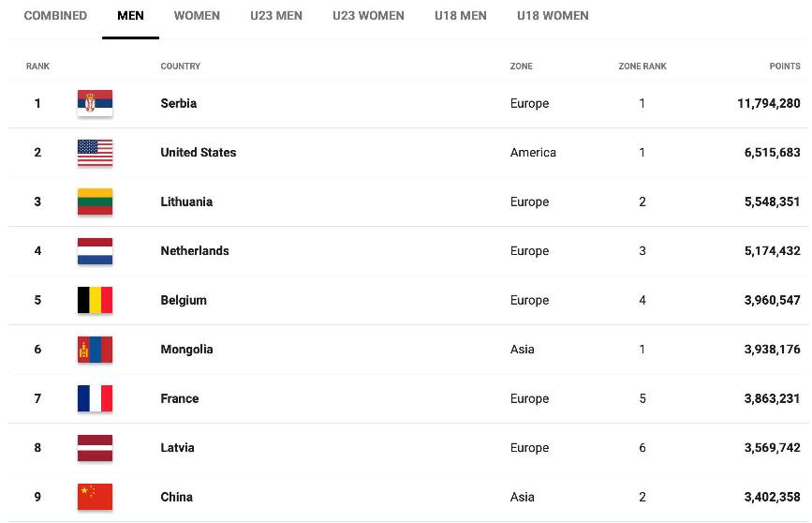This screenshot has height=523, width=812.
Task: Open the Mongolia country link
Action: [x=186, y=350]
